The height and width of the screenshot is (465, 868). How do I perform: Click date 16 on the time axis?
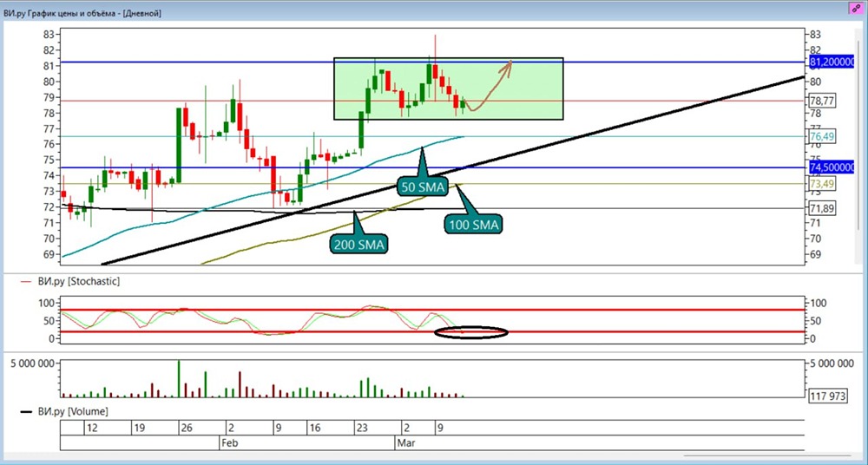[x=315, y=428]
